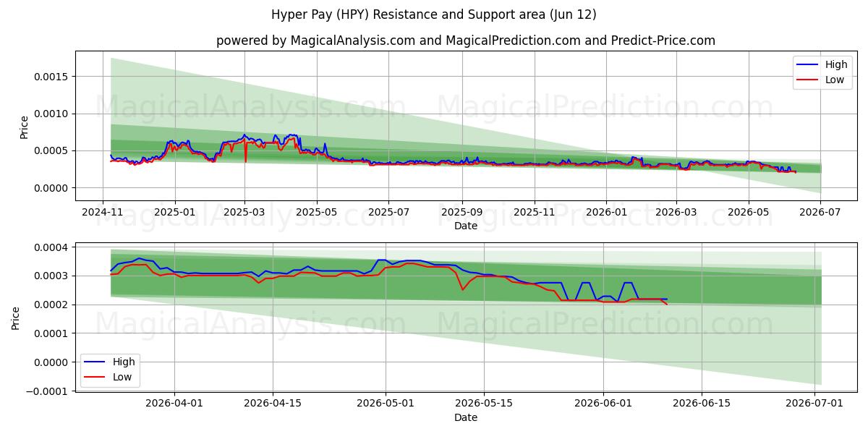Click the '2026-06-15' x-axis tick label
Image resolution: width=868 pixels, height=434 pixels.
click(702, 404)
